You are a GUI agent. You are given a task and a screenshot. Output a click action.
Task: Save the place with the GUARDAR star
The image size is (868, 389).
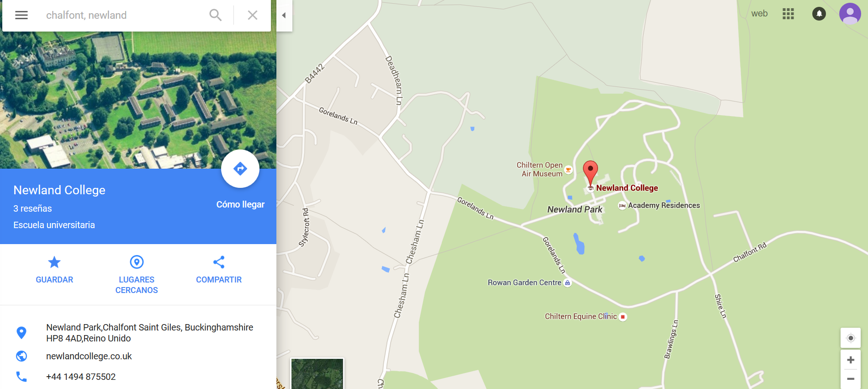tap(54, 270)
